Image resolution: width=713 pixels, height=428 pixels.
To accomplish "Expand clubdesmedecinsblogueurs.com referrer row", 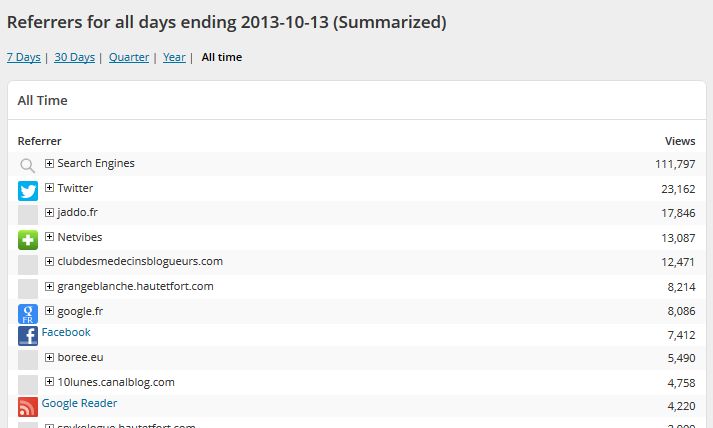I will tap(50, 261).
